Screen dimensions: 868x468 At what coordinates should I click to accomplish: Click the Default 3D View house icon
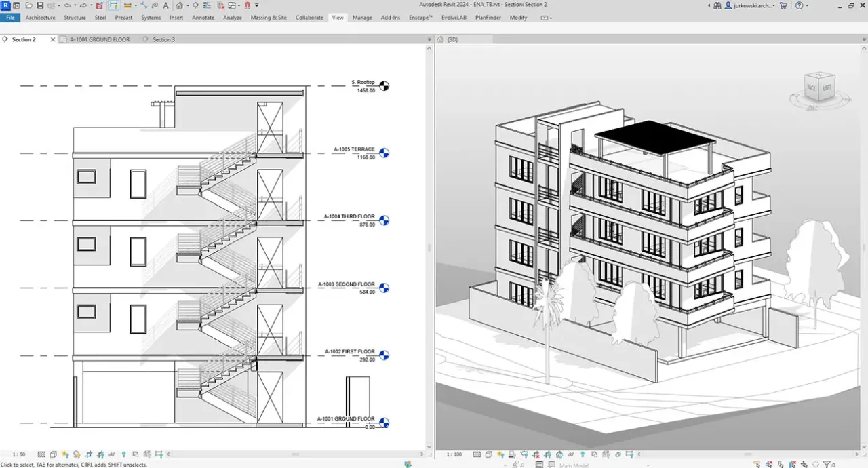click(x=179, y=5)
